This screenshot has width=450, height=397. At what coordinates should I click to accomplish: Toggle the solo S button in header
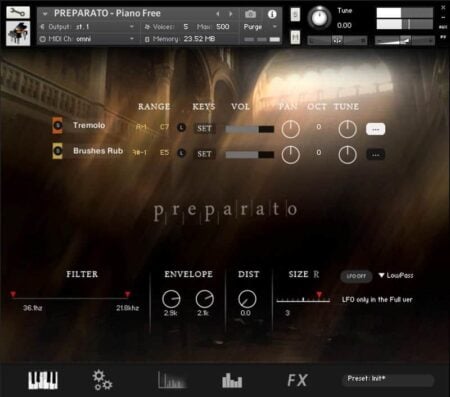coord(295,14)
